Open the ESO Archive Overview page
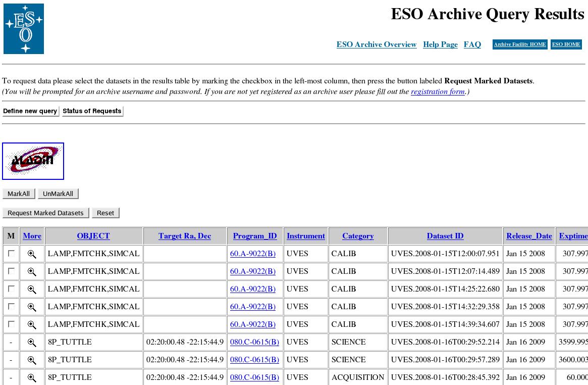588x385 pixels. click(377, 44)
